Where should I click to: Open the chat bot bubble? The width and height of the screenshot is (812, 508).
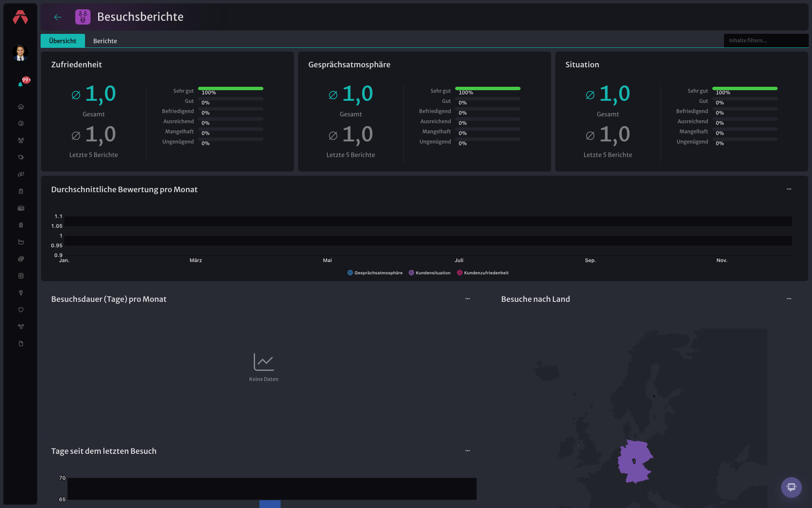click(x=791, y=487)
